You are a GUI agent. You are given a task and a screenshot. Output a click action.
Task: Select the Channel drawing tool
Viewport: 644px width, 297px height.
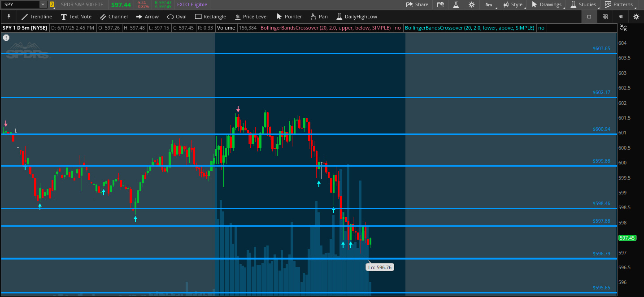click(x=114, y=17)
